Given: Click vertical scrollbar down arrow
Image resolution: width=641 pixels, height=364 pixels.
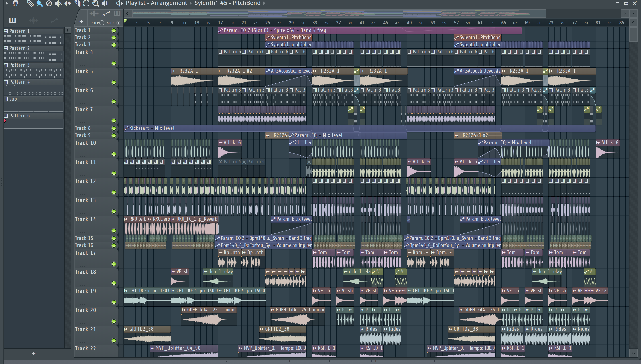Looking at the screenshot, I should pyautogui.click(x=633, y=353).
